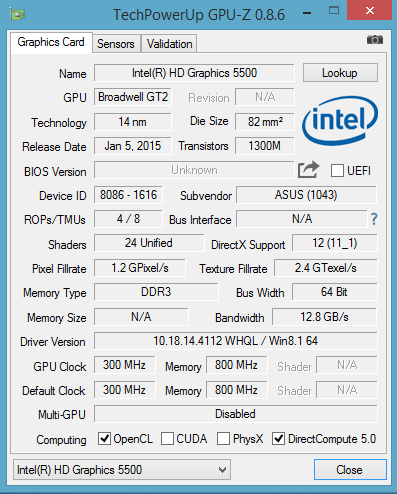The width and height of the screenshot is (397, 494).
Task: Click the Device ID 8086 - 1616 field
Action: pyautogui.click(x=128, y=195)
